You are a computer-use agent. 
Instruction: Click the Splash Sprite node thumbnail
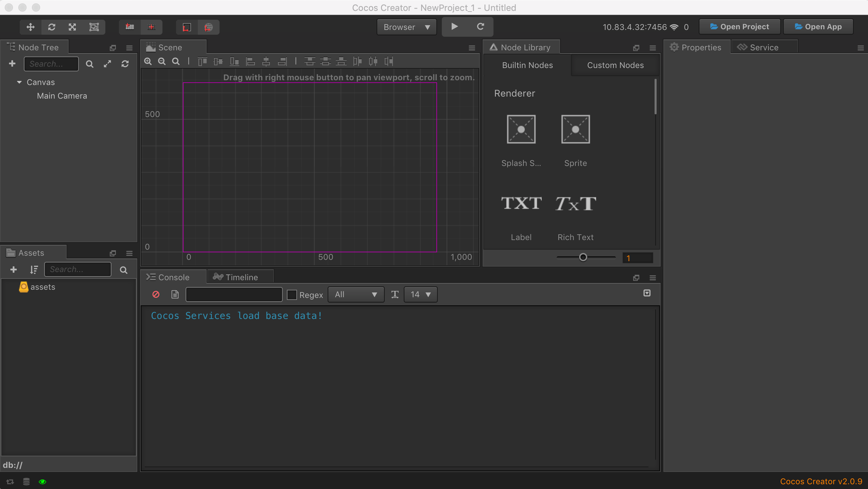coord(521,129)
